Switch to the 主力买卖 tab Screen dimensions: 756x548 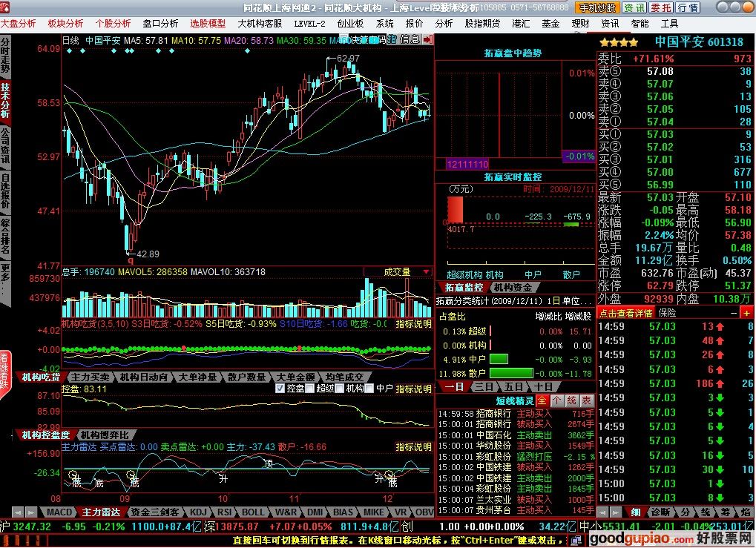pos(91,377)
